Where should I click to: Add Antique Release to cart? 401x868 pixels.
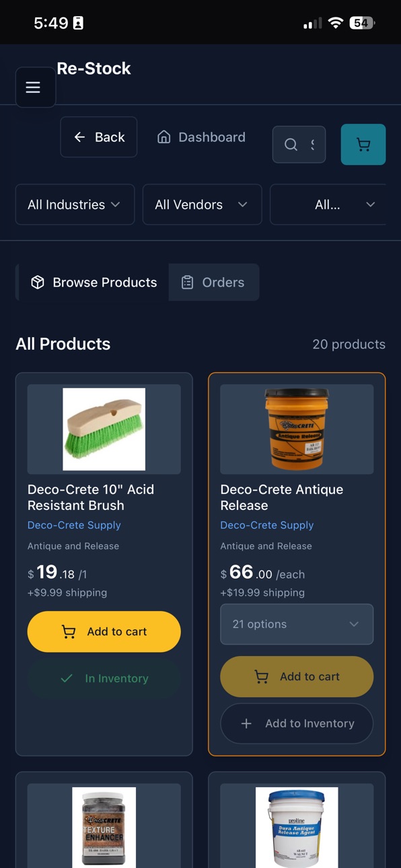pos(297,677)
